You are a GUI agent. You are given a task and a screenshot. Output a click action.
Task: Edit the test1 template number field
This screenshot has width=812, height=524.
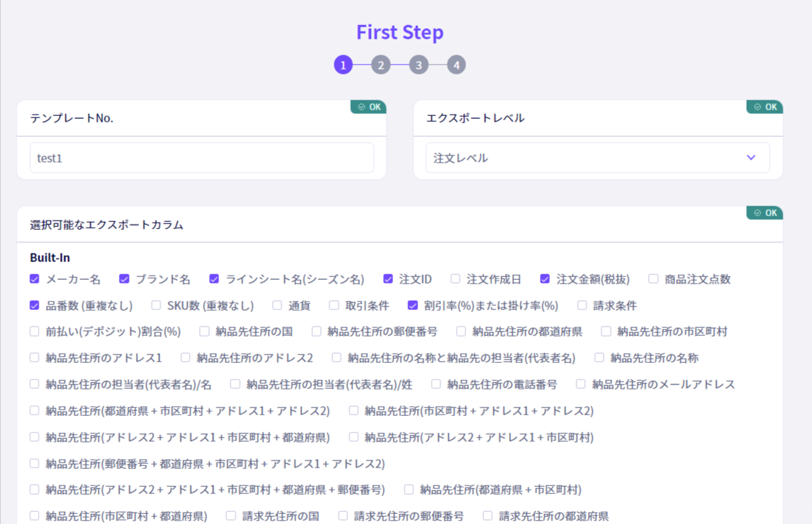pos(202,158)
